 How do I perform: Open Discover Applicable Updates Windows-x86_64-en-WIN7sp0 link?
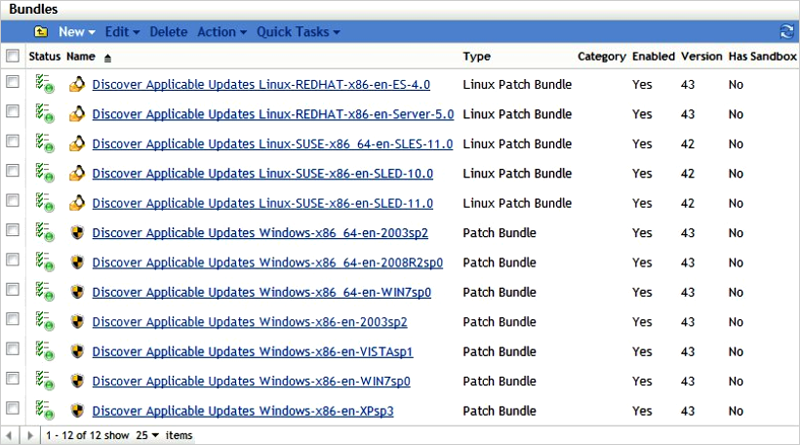261,292
